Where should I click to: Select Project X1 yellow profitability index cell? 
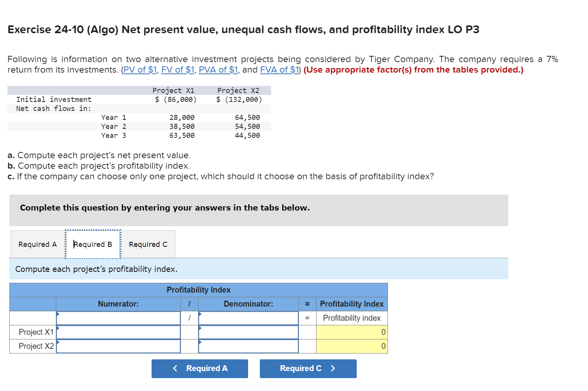[351, 332]
